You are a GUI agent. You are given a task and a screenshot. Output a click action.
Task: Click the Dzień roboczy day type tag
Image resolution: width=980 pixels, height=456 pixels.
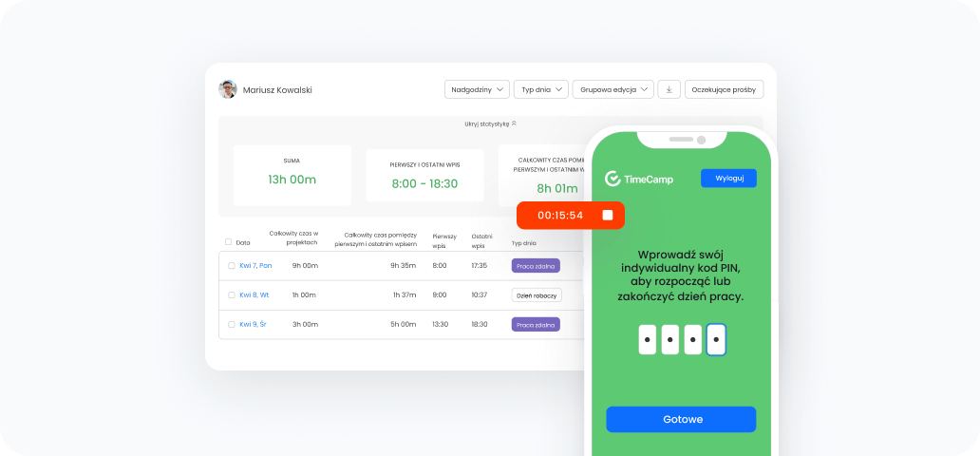click(537, 295)
